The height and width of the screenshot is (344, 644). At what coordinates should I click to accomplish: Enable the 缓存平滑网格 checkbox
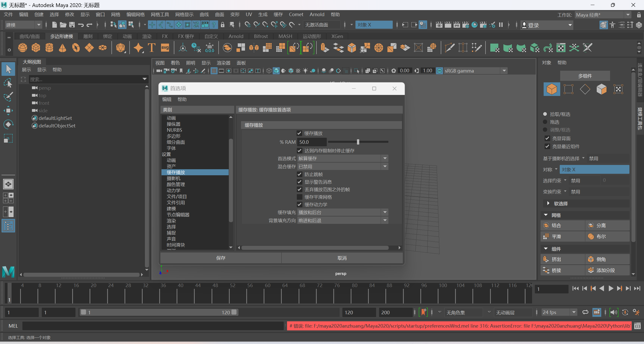(x=299, y=197)
